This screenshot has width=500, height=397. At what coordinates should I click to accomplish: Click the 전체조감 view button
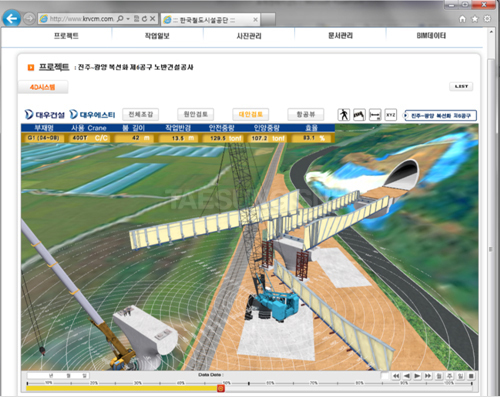click(140, 114)
